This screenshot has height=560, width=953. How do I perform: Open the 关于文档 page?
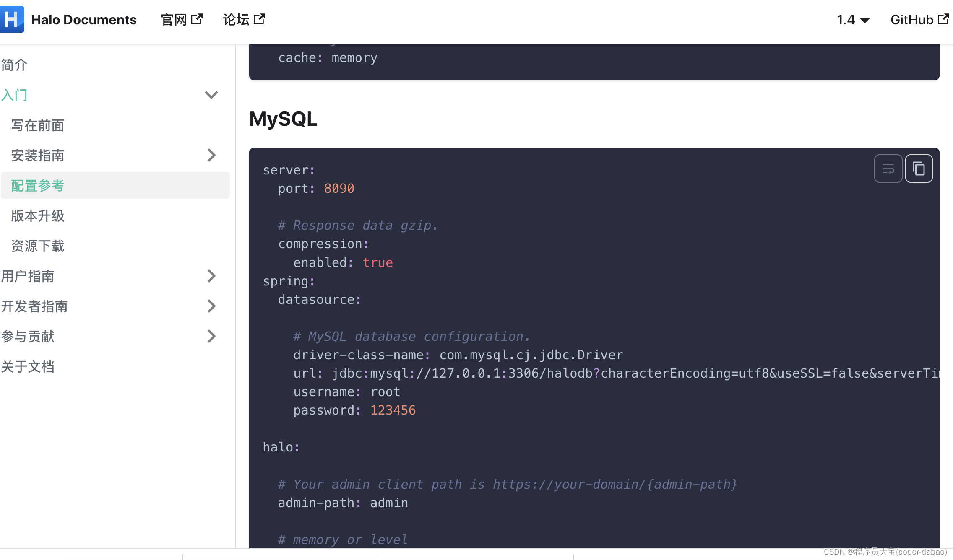[28, 366]
